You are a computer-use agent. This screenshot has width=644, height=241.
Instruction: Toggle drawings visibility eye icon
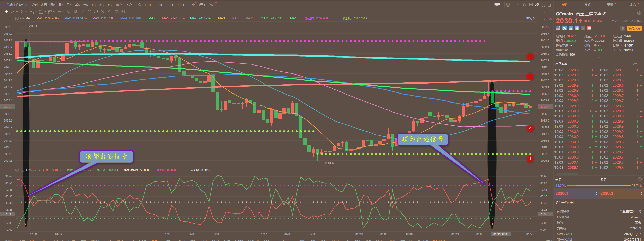(x=102, y=12)
